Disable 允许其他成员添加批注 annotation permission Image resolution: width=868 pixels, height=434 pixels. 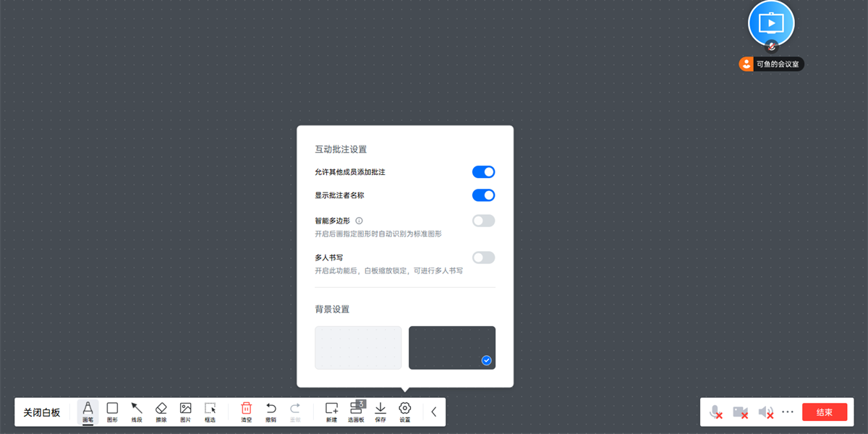(x=483, y=171)
